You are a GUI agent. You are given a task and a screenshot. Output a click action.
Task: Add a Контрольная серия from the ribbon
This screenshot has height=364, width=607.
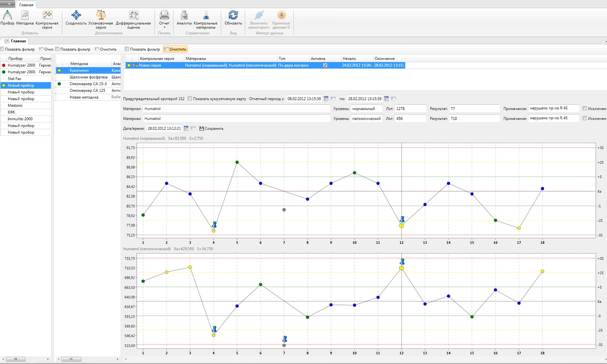click(47, 15)
